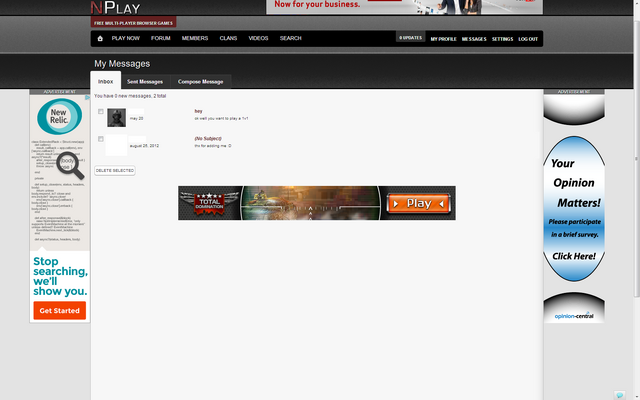This screenshot has height=400, width=640.
Task: Click the Total Domination logo on banner
Action: coord(209,203)
